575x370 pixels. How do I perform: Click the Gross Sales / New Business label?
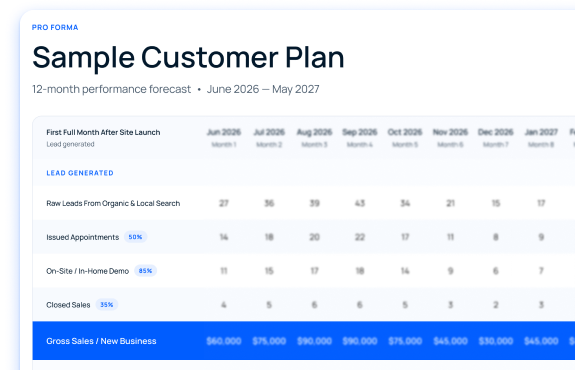click(101, 341)
